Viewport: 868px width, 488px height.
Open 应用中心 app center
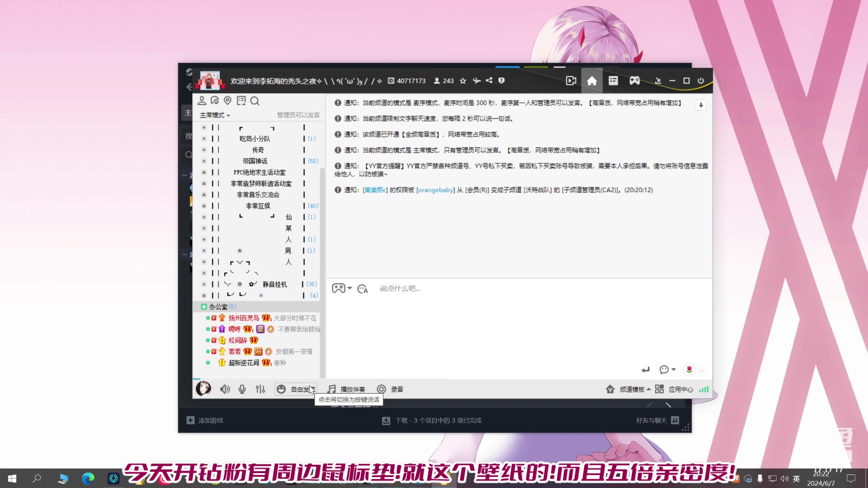coord(674,389)
